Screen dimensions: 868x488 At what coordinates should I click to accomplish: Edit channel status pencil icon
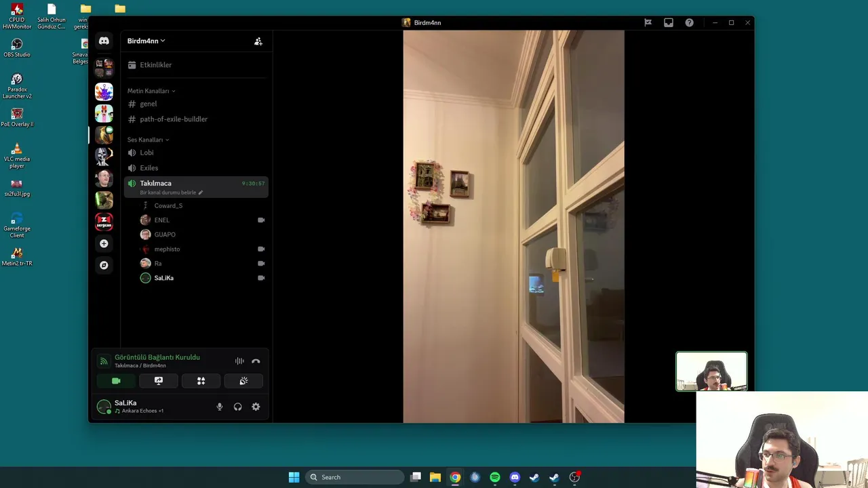point(201,192)
